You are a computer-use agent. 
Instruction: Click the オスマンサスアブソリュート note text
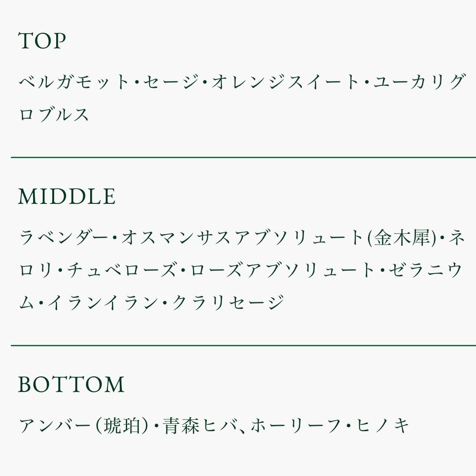point(242,238)
